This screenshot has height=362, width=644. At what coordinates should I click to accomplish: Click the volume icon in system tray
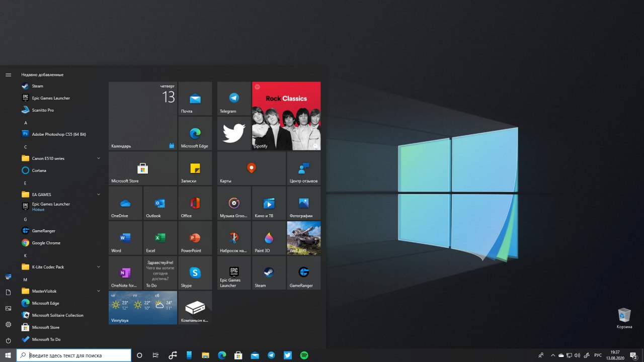pyautogui.click(x=578, y=355)
